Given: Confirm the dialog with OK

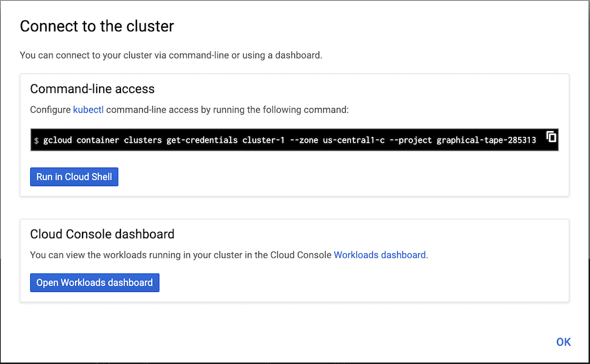Looking at the screenshot, I should pos(563,342).
